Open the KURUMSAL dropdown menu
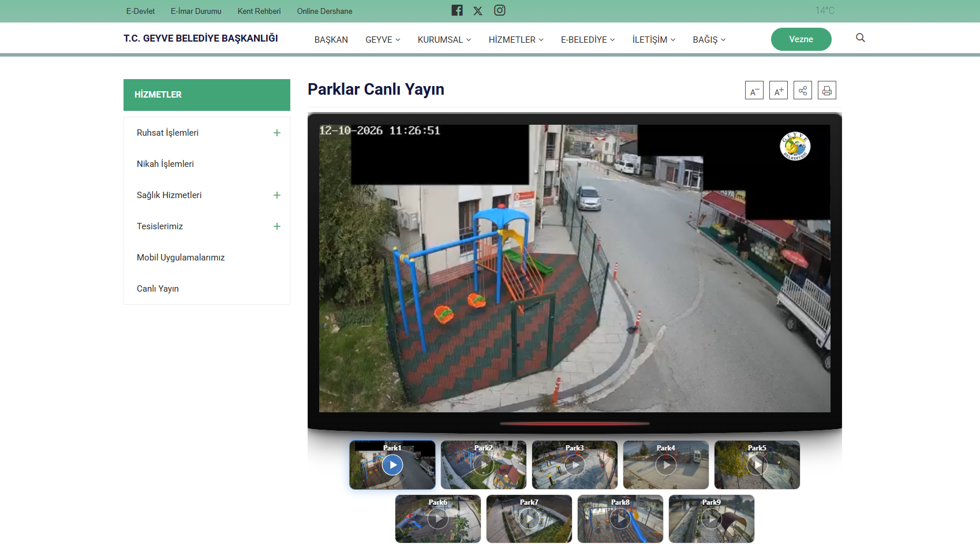This screenshot has height=544, width=980. pos(444,40)
